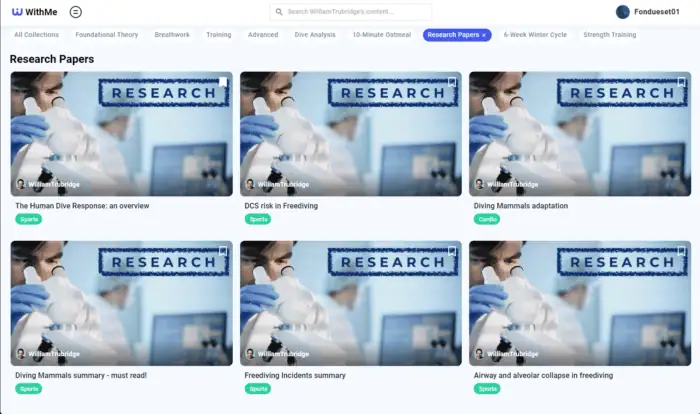Image resolution: width=700 pixels, height=414 pixels.
Task: Bookmark the Freediving Incidents summary card
Action: tap(452, 251)
